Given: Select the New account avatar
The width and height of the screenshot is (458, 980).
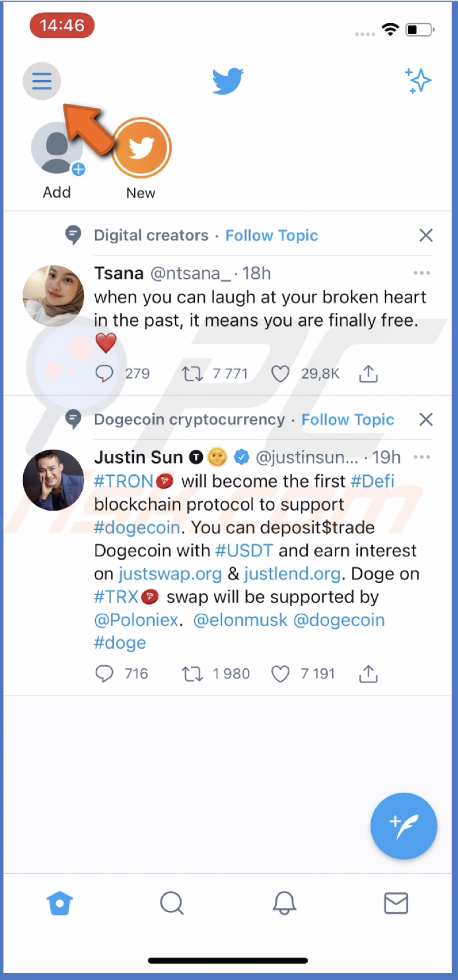Looking at the screenshot, I should 140,147.
